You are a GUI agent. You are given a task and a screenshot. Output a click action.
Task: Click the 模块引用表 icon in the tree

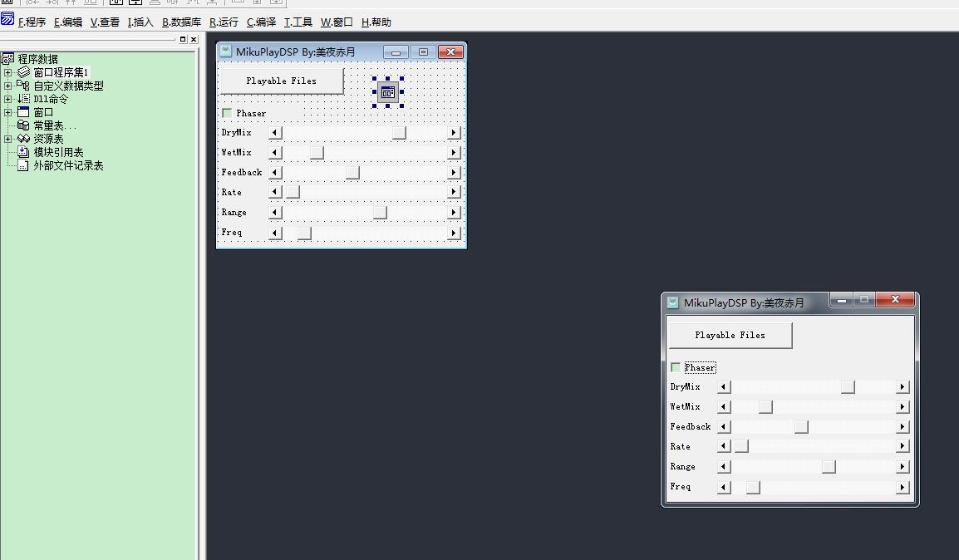pos(23,152)
